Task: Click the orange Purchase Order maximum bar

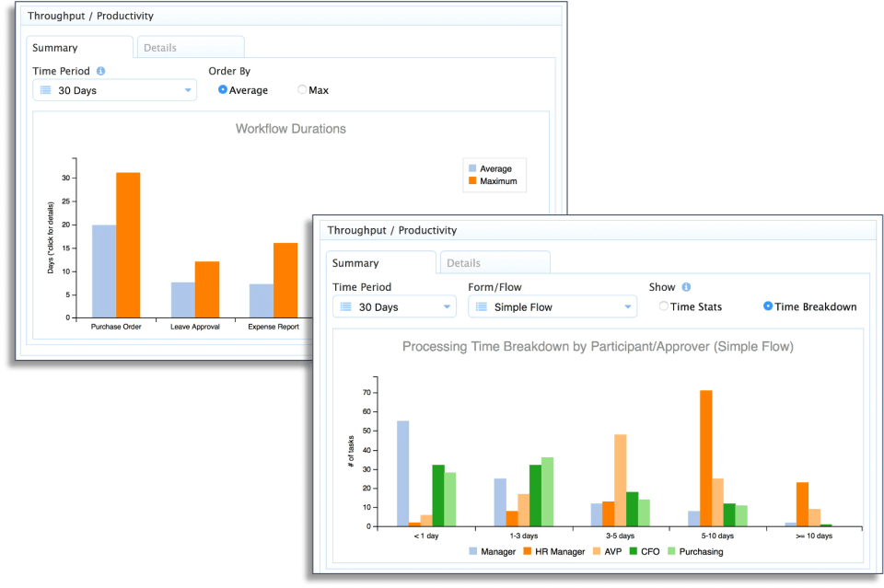Action: pos(128,245)
